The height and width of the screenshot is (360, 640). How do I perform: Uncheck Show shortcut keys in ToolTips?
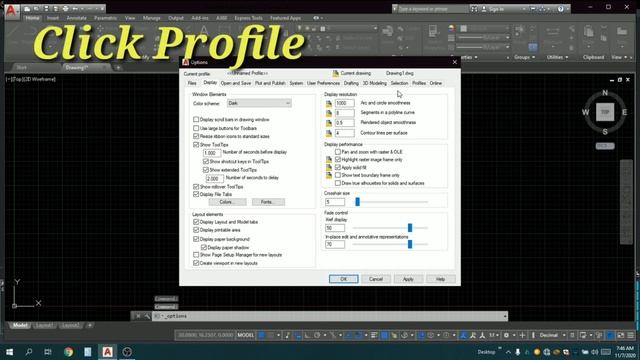pos(206,162)
